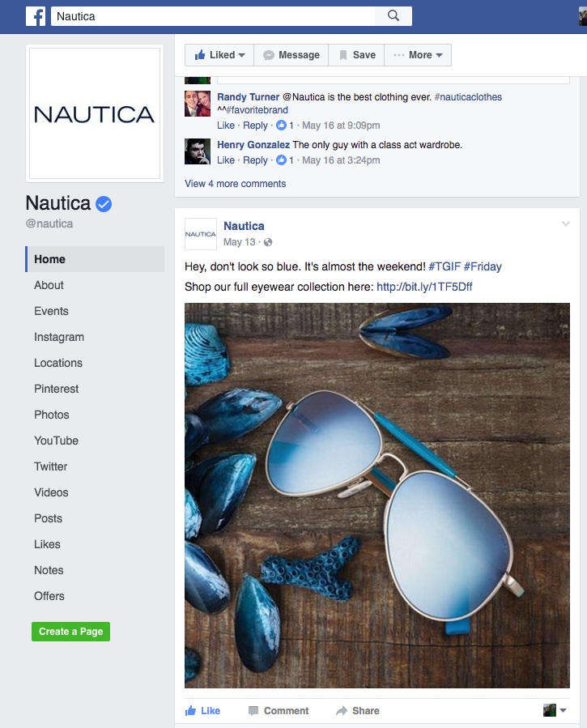Click the search magnifier icon
Viewport: 587px width, 728px height.
tap(393, 15)
